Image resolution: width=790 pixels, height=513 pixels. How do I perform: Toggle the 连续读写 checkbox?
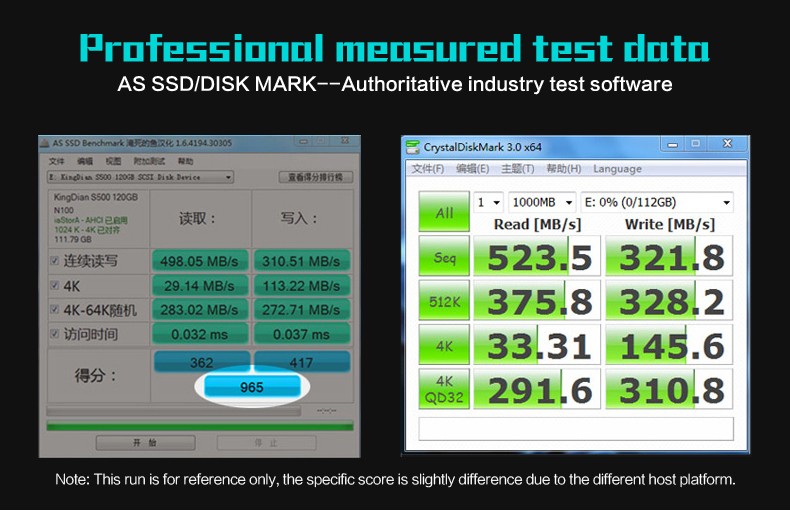(x=54, y=261)
